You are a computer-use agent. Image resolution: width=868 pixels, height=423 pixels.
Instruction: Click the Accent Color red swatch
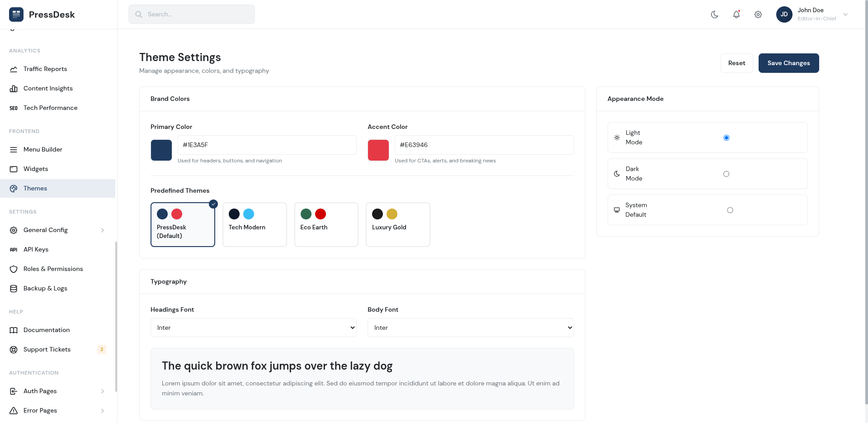click(378, 150)
